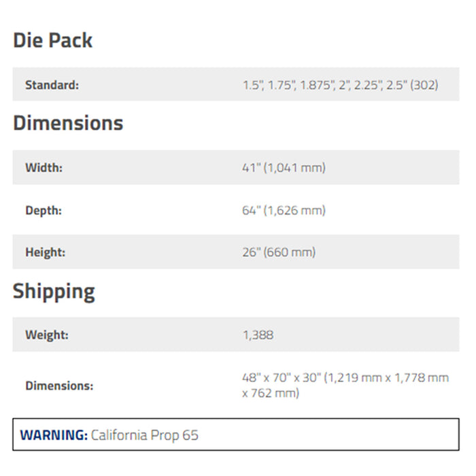The width and height of the screenshot is (476, 476).
Task: Select the 26" (660 mm) height value
Action: tap(279, 252)
